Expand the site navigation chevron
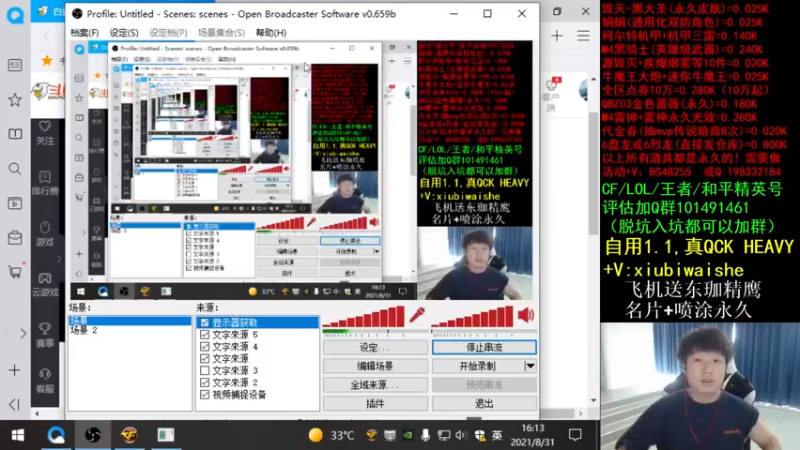This screenshot has width=800, height=450. (59, 259)
